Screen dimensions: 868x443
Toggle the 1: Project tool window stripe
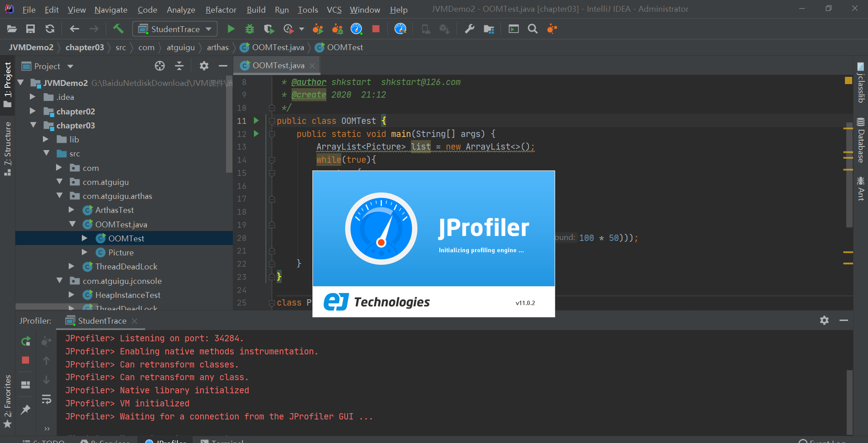[x=8, y=85]
